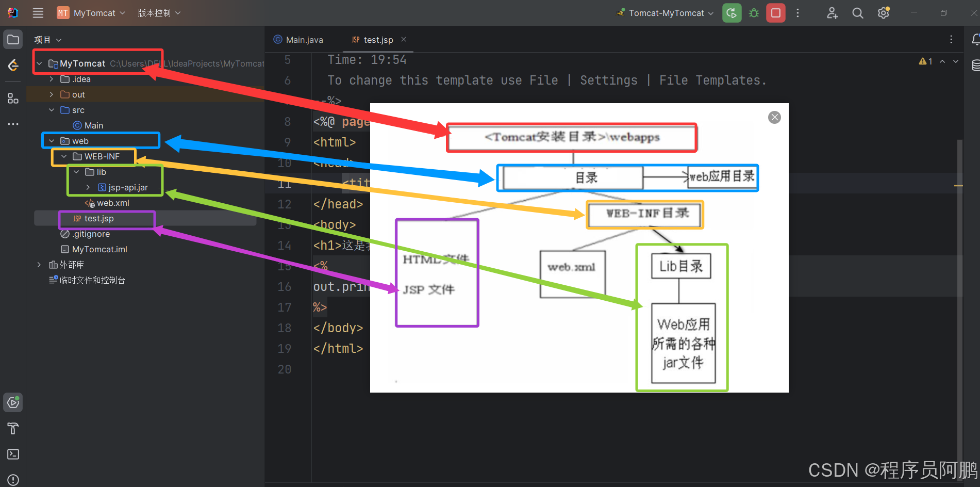The width and height of the screenshot is (980, 487).
Task: Collapse the src folder
Action: (x=52, y=110)
